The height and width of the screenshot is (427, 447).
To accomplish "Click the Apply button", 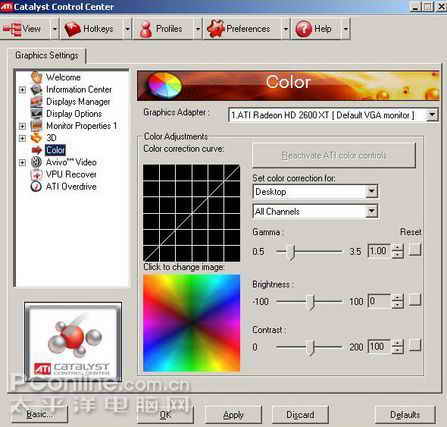I will (x=233, y=415).
